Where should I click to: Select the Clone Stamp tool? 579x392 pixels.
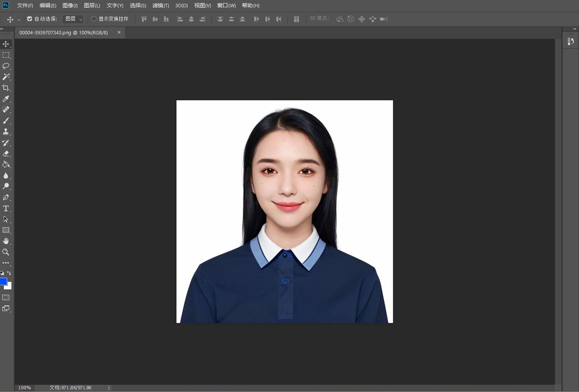pos(6,132)
